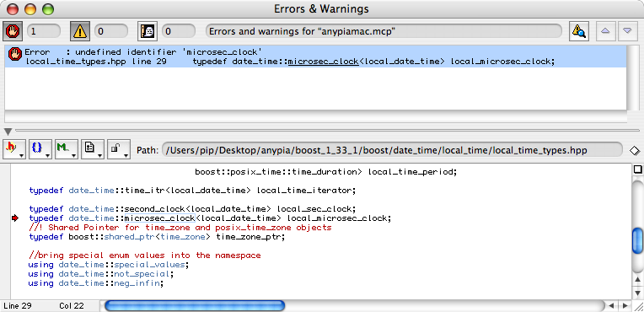Open the document settings popup menu

coord(92,149)
